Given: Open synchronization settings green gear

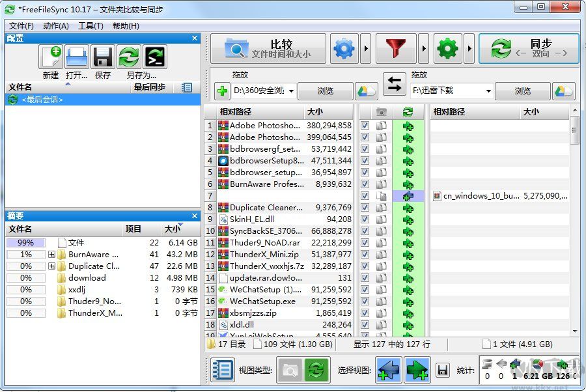Looking at the screenshot, I should click(448, 49).
